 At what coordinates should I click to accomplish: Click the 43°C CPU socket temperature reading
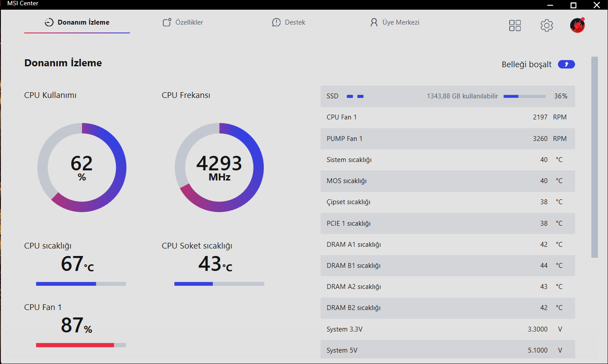pyautogui.click(x=215, y=264)
